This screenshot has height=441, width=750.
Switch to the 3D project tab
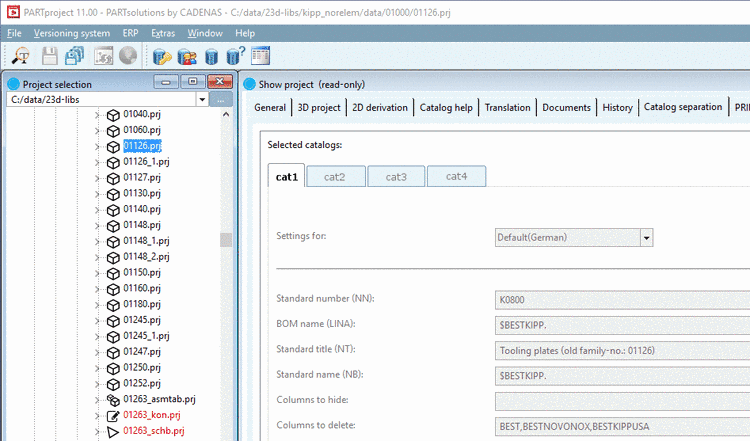pos(319,107)
